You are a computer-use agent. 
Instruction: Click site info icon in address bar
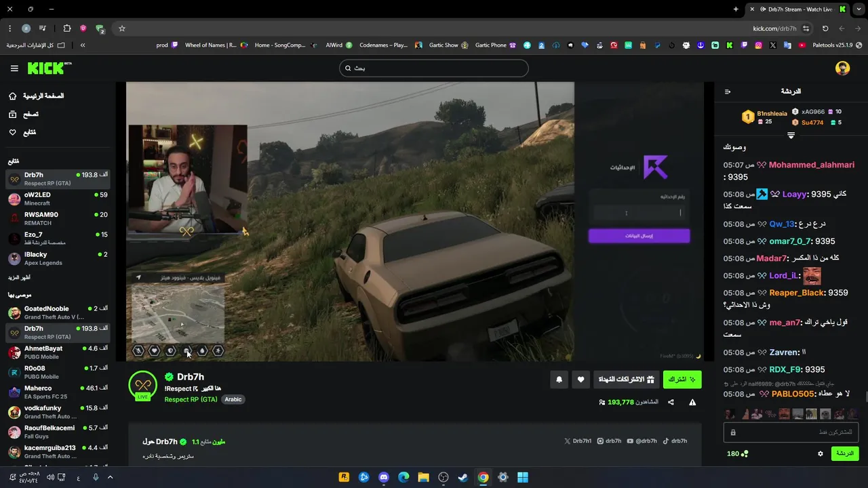[806, 28]
